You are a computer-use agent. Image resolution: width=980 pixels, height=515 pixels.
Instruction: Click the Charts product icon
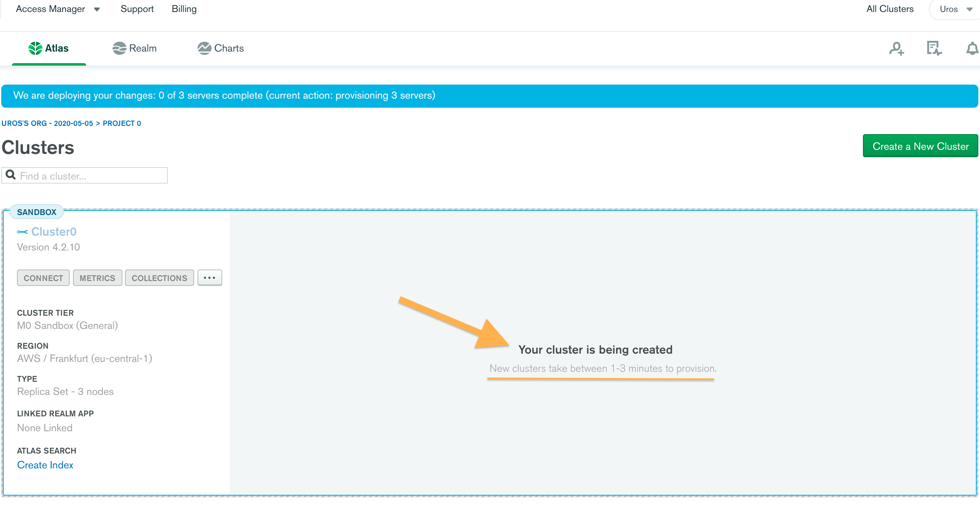(x=204, y=48)
